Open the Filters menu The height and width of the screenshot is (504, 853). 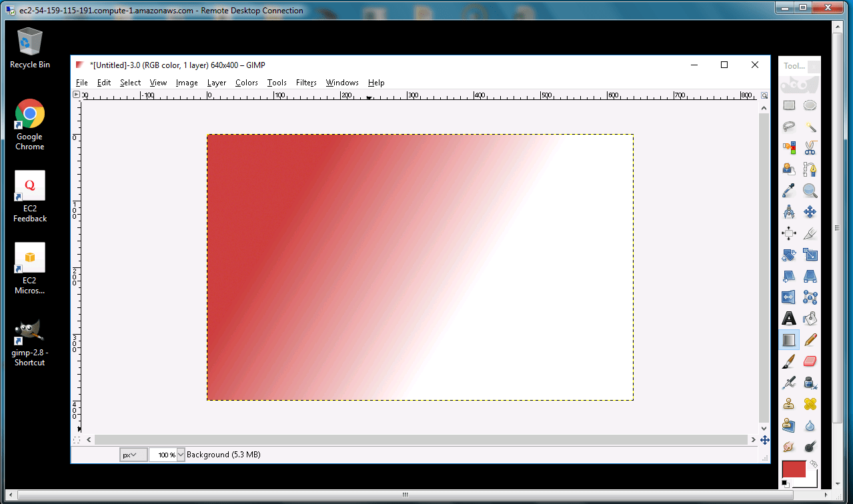coord(306,83)
